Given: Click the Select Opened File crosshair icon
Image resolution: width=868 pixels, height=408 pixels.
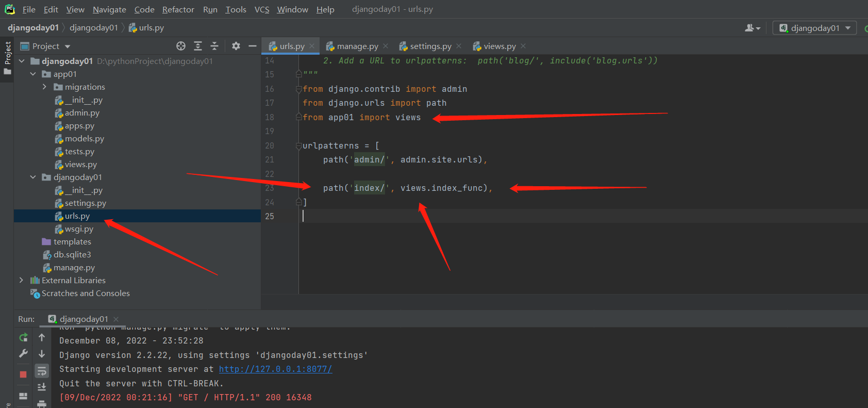Looking at the screenshot, I should (x=181, y=46).
